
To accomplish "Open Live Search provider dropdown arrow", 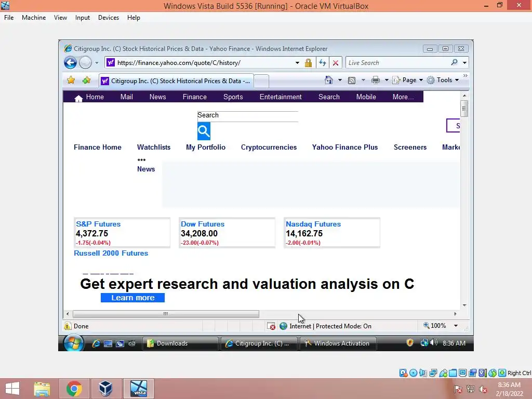I will click(464, 63).
